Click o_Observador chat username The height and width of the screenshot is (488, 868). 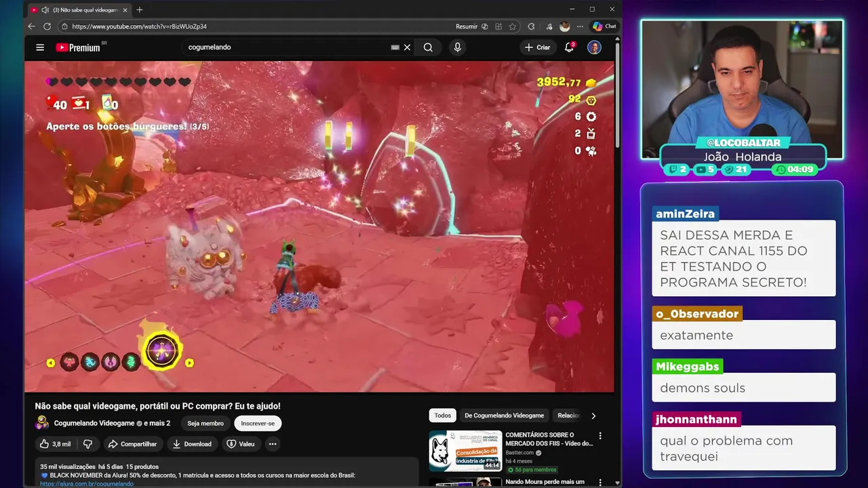[x=697, y=314]
